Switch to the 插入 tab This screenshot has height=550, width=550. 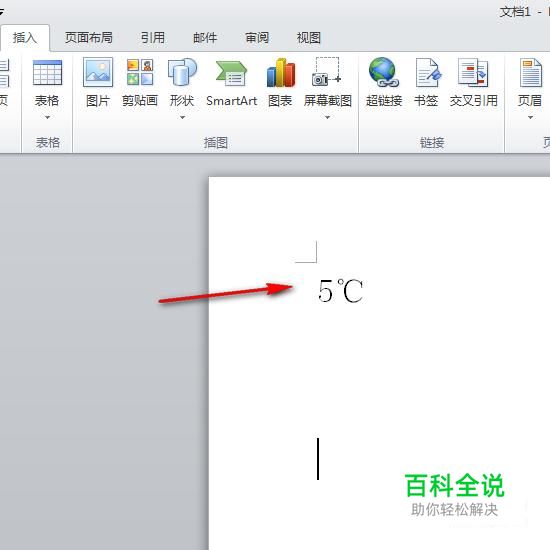click(x=25, y=38)
